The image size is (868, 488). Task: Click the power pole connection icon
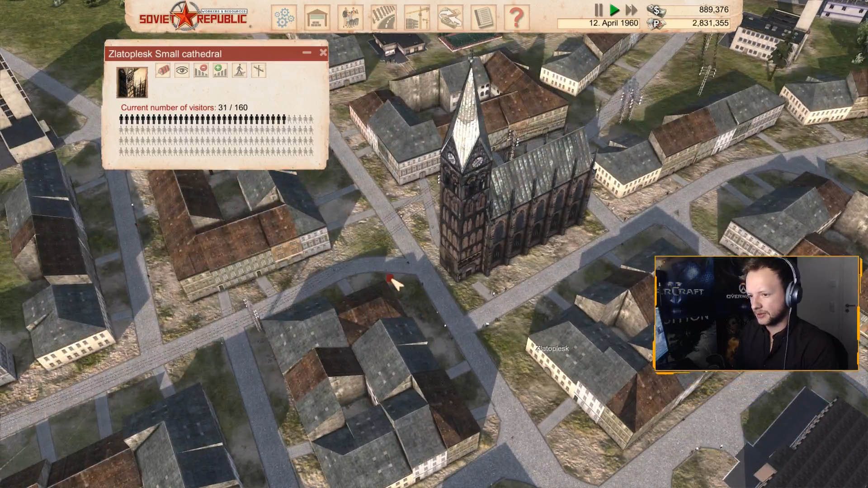click(x=258, y=70)
